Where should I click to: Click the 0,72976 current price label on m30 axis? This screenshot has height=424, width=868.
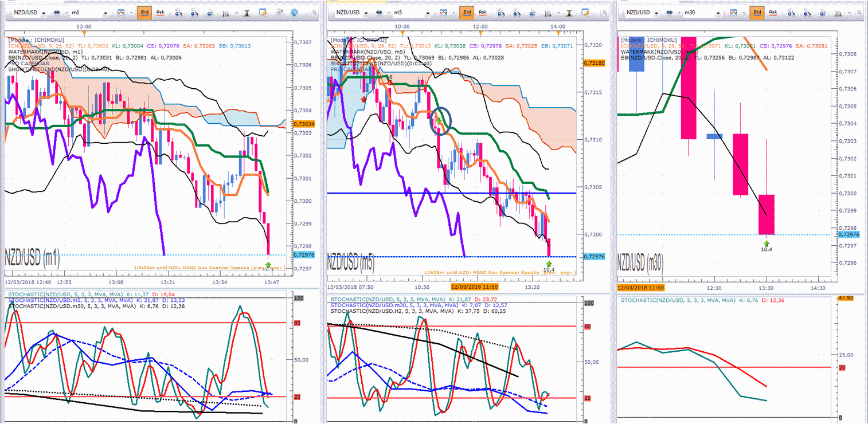(849, 234)
